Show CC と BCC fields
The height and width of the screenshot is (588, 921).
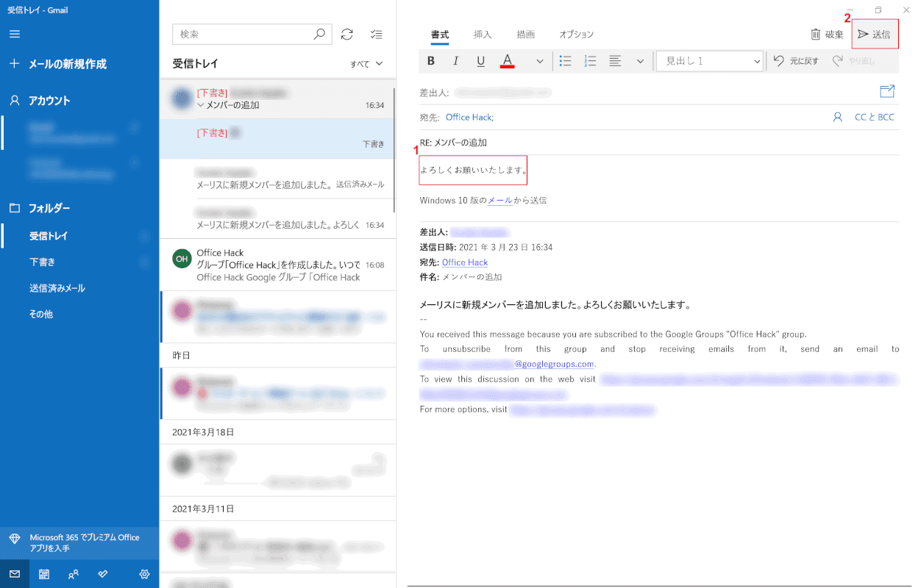[x=874, y=117]
